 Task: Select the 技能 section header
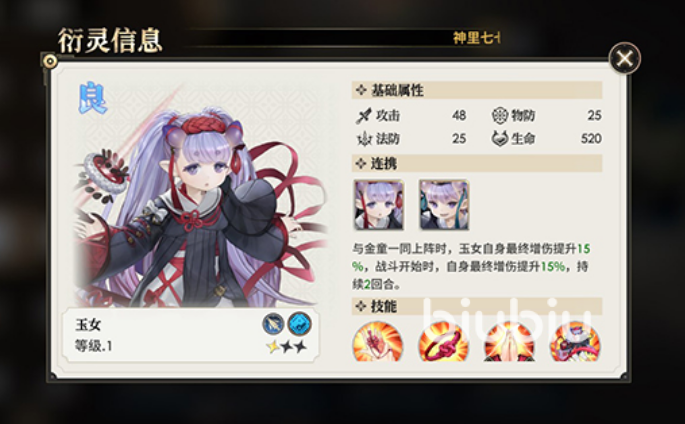pyautogui.click(x=477, y=306)
